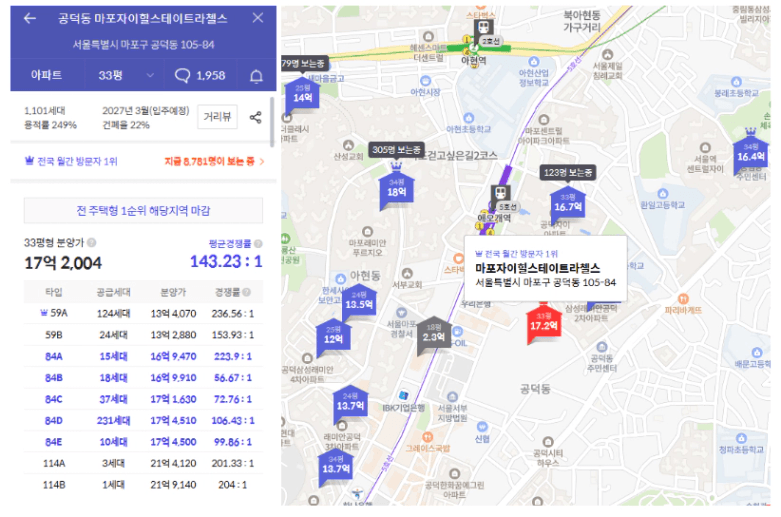781x517 pixels.
Task: Click the 아현초등학교 map marker
Action: pos(468,118)
